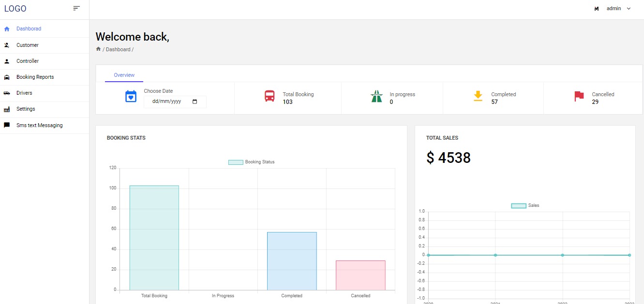The height and width of the screenshot is (304, 644).
Task: Click the Settings sidebar icon
Action: pos(7,109)
